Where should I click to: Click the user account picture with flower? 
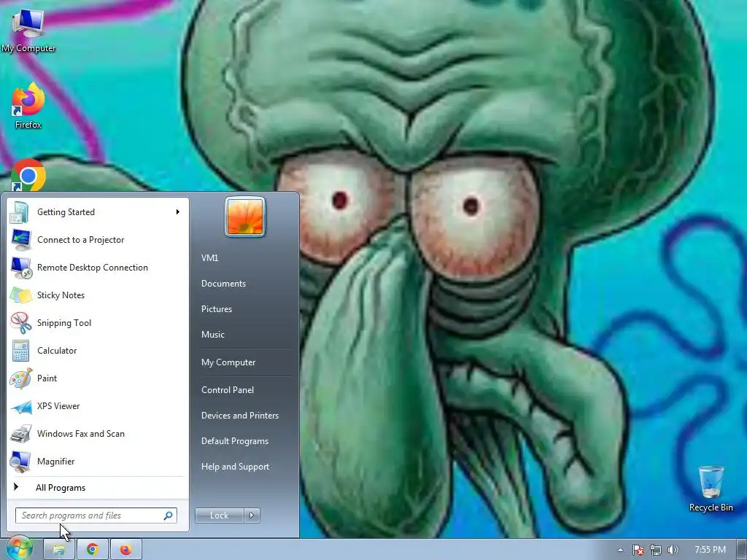coord(245,217)
